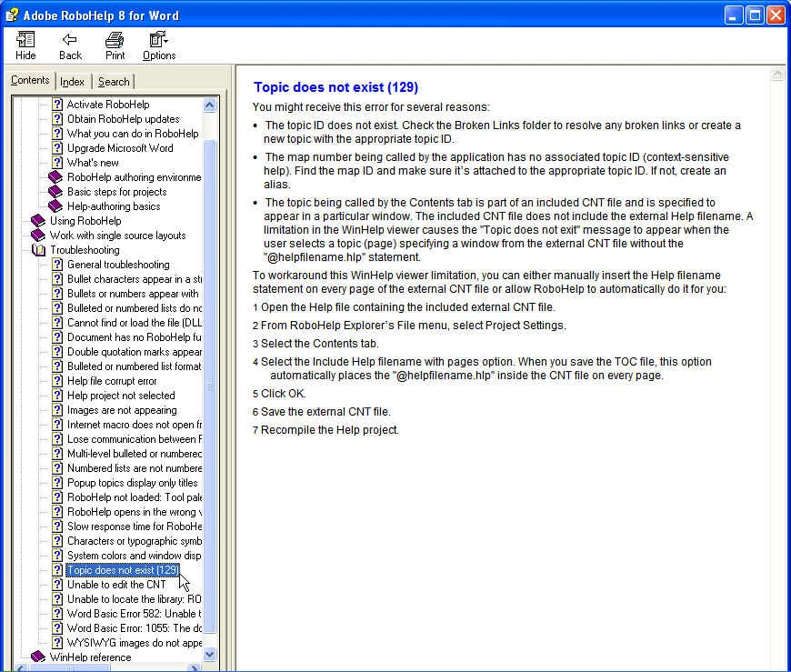
Task: Expand the WinHelp reference book
Action: tap(90, 657)
